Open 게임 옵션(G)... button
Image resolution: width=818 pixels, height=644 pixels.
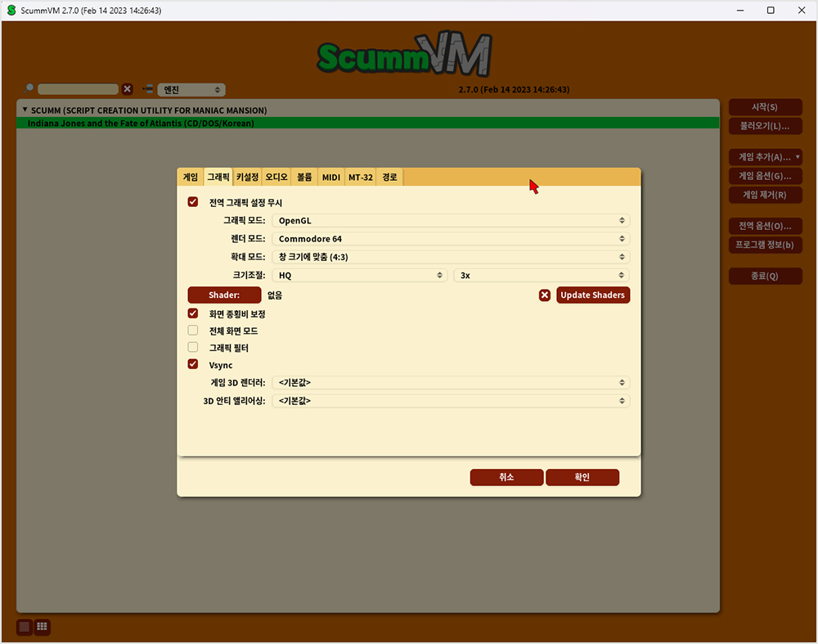point(765,176)
